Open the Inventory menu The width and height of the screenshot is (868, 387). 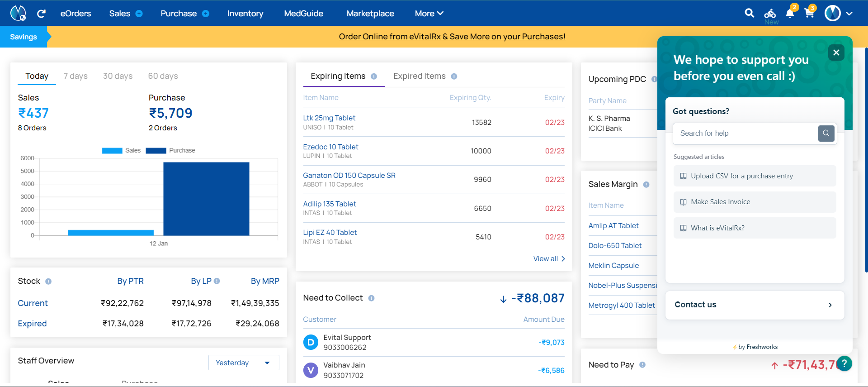click(245, 14)
